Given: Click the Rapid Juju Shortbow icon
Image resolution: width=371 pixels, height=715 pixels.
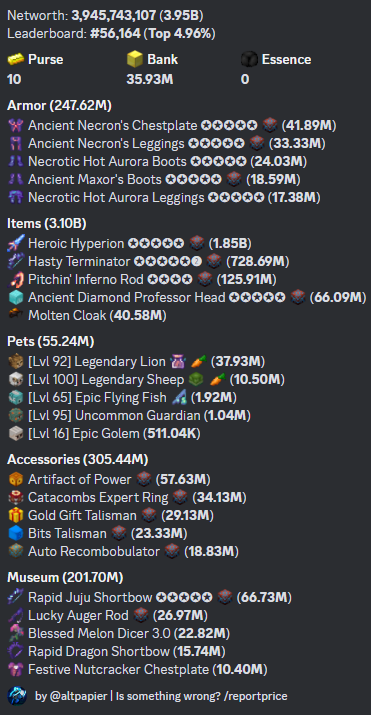Looking at the screenshot, I should [15, 597].
